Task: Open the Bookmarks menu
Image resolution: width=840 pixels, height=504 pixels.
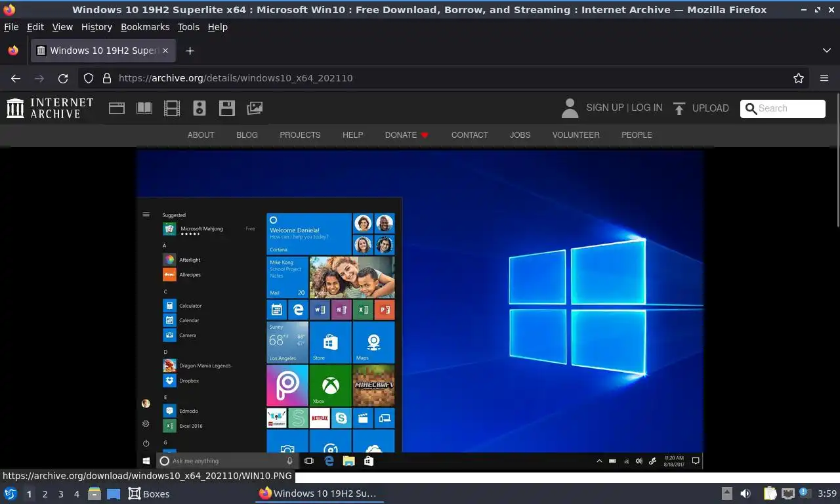Action: [x=145, y=27]
